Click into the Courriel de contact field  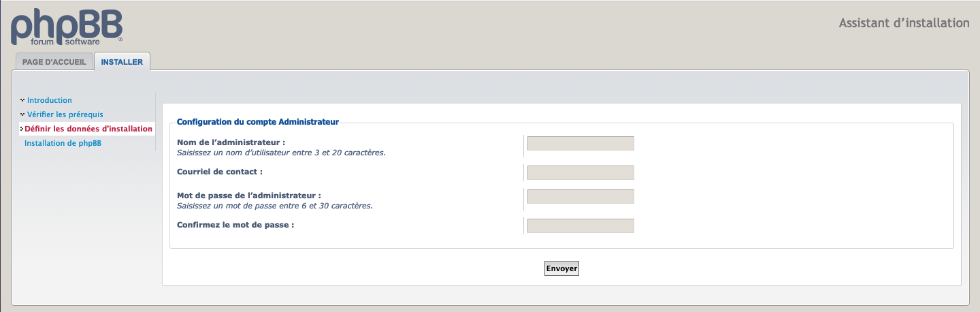(581, 172)
